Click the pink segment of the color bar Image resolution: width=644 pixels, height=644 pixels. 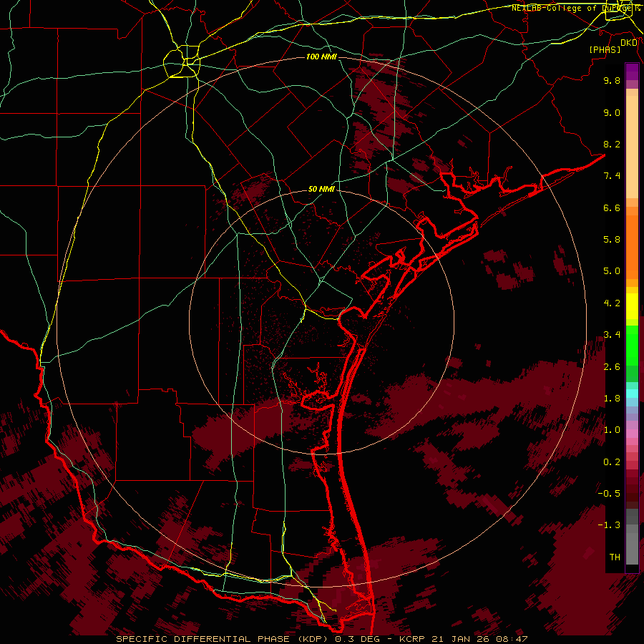632,434
